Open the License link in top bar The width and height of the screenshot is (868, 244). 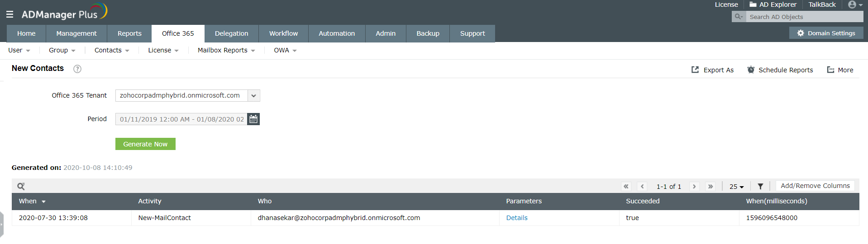[x=726, y=5]
